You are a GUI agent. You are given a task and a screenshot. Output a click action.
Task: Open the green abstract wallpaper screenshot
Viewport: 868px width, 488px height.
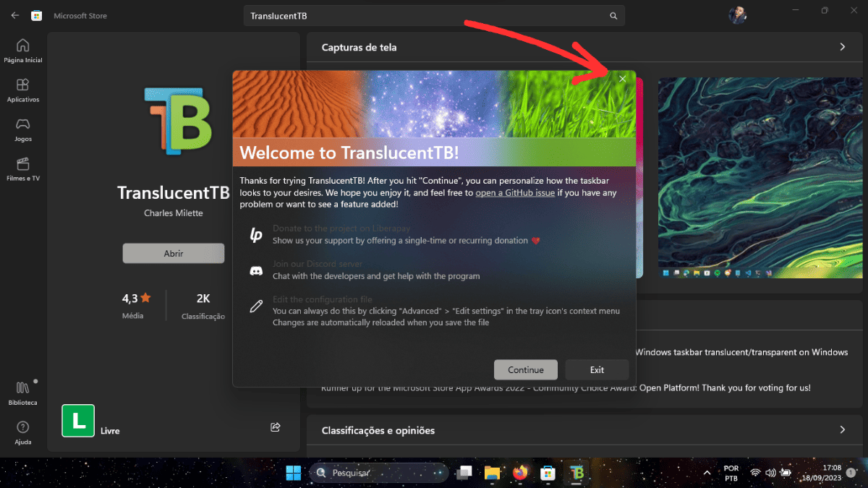760,178
